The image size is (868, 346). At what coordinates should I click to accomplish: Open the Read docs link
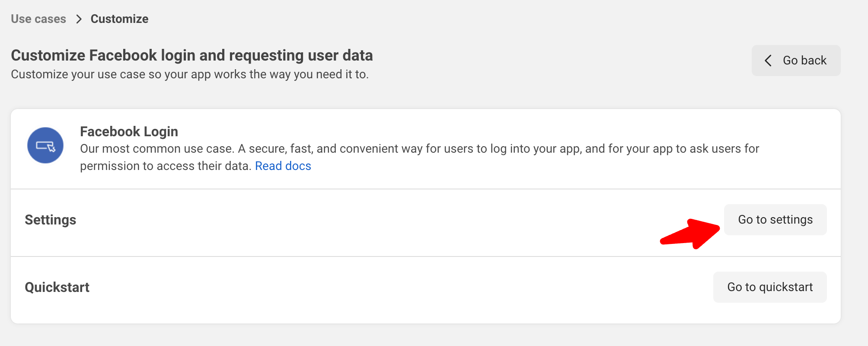pos(283,166)
